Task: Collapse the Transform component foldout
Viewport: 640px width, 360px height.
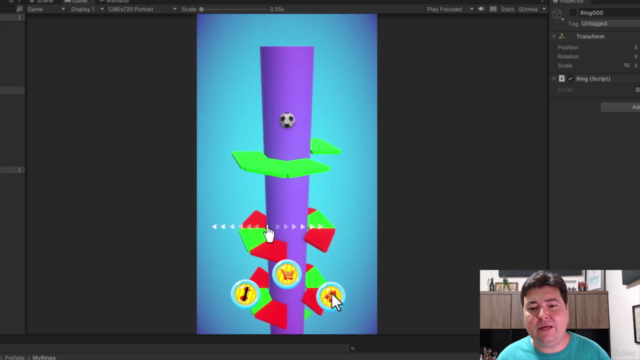Action: coord(554,36)
